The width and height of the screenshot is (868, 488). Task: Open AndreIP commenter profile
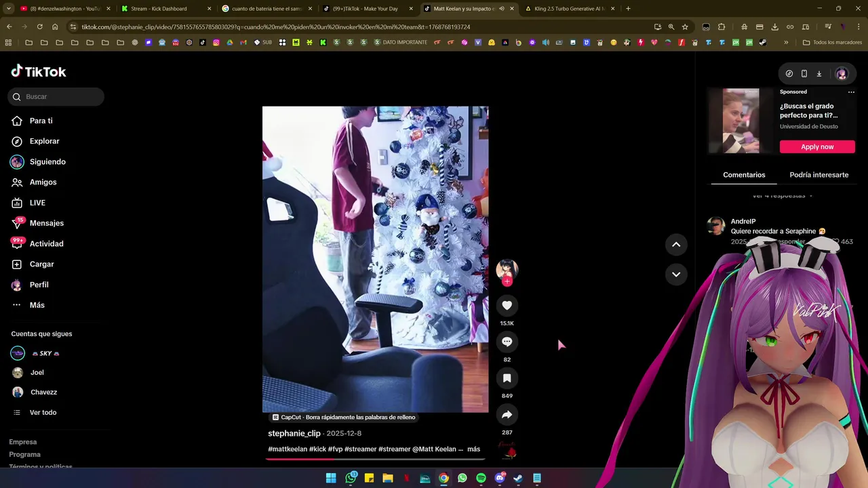[x=743, y=222]
